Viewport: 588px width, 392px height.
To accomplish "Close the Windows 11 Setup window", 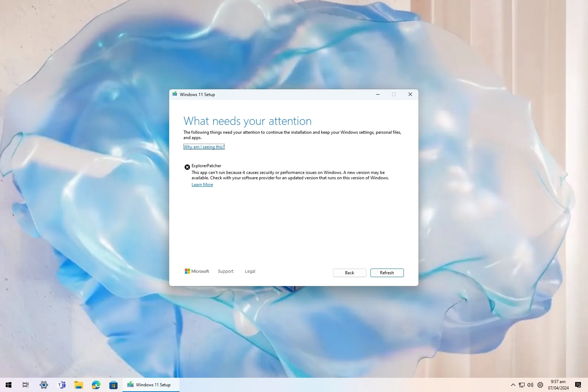I will tap(410, 94).
